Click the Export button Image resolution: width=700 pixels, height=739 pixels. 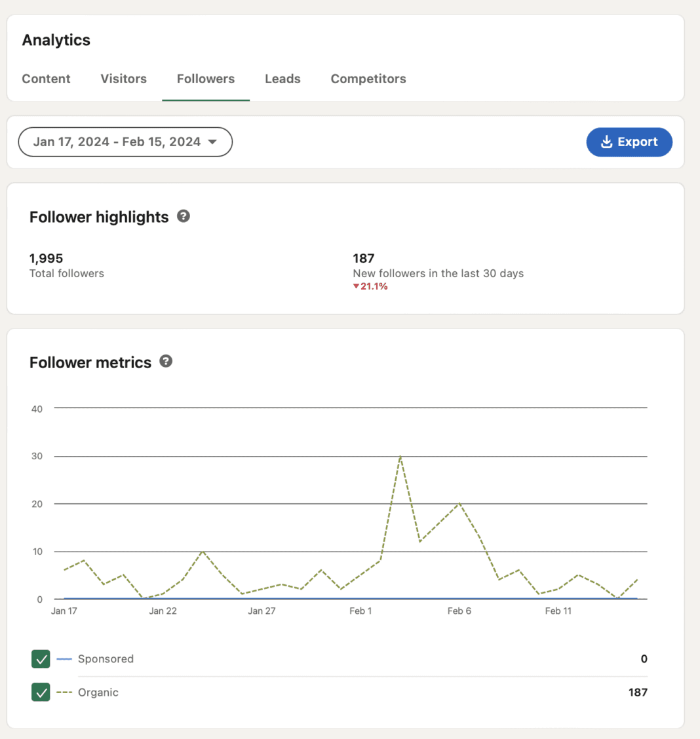pyautogui.click(x=629, y=142)
